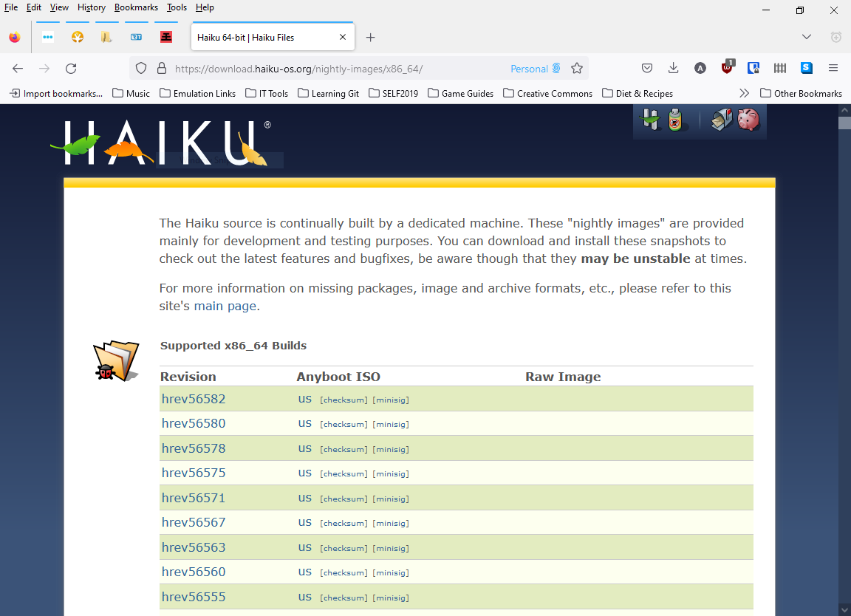
Task: Download US ISO for hrev56560
Action: (305, 572)
